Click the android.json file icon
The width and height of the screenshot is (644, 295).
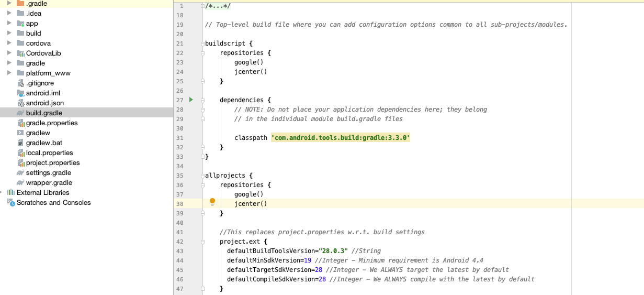[x=20, y=103]
